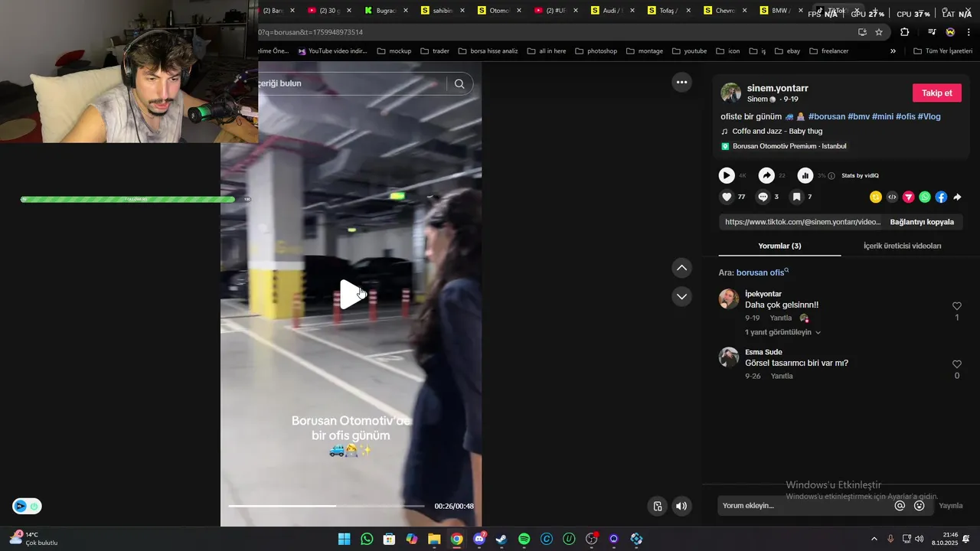Share to Facebook icon
Image resolution: width=980 pixels, height=551 pixels.
[941, 197]
